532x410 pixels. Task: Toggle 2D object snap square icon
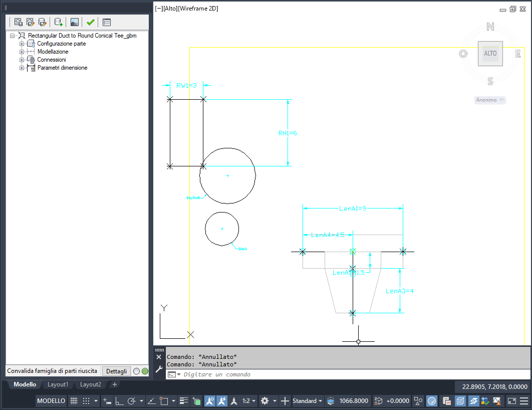point(164,401)
